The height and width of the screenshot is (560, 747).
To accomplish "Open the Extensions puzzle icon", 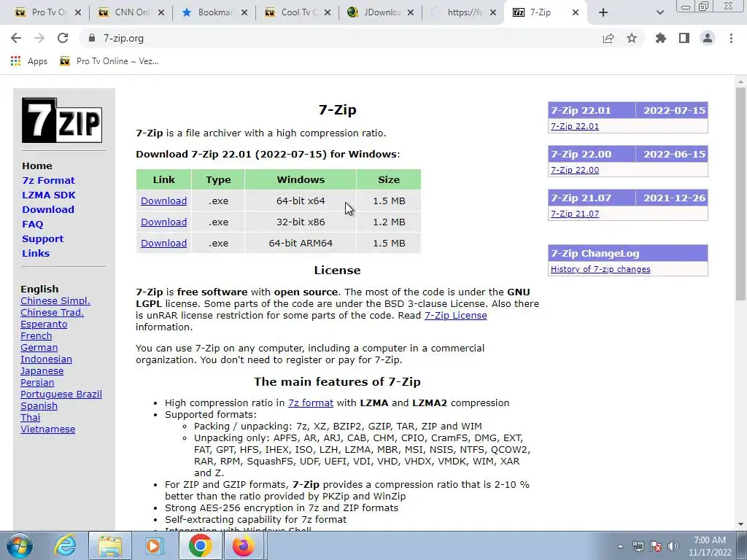I will point(661,38).
